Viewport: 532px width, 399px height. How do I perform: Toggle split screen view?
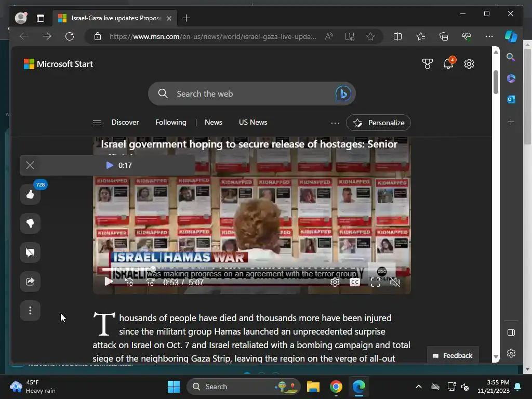397,36
